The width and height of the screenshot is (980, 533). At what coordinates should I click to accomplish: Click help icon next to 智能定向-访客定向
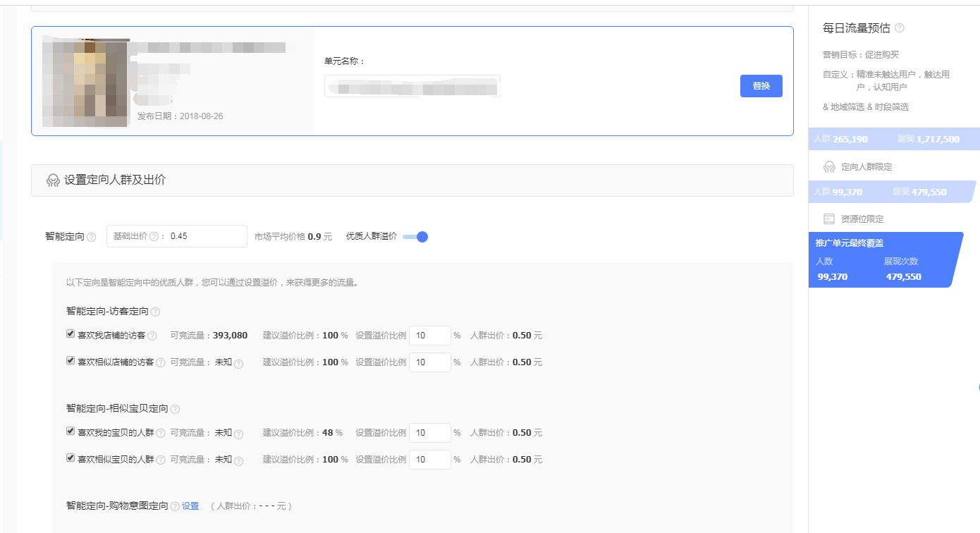pos(155,312)
